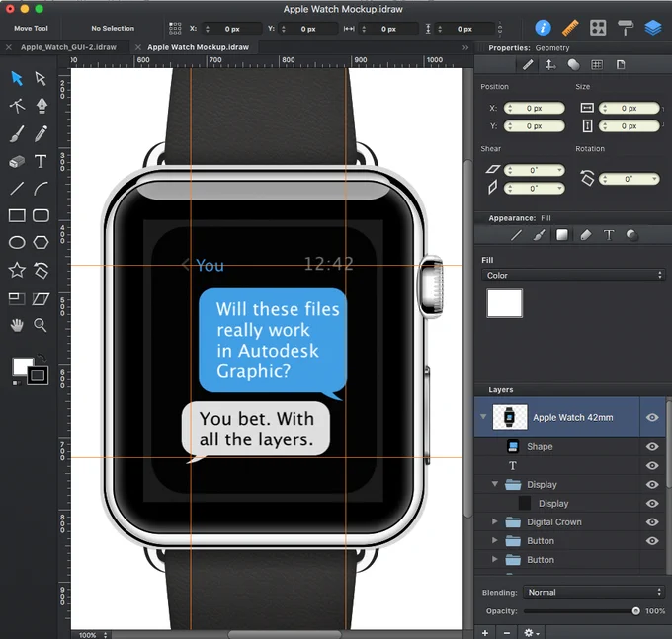Screen dimensions: 672x639
Task: Switch Appearance to the Stroke line icon
Action: click(516, 235)
